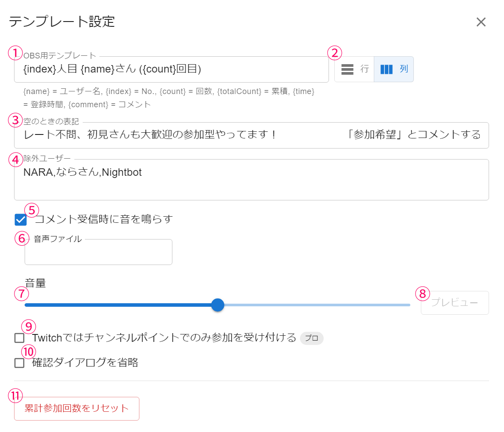Image resolution: width=504 pixels, height=432 pixels.
Task: Click the circled number 11 marker
Action: 15,396
